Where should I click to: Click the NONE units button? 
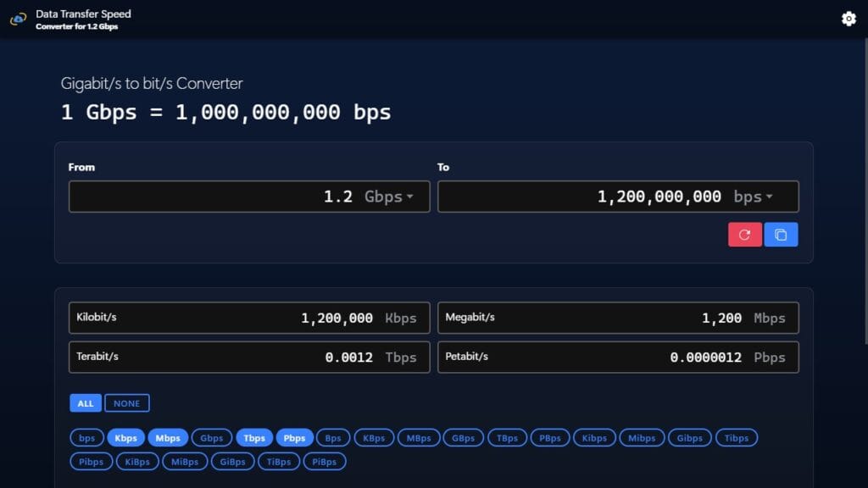[x=127, y=403]
